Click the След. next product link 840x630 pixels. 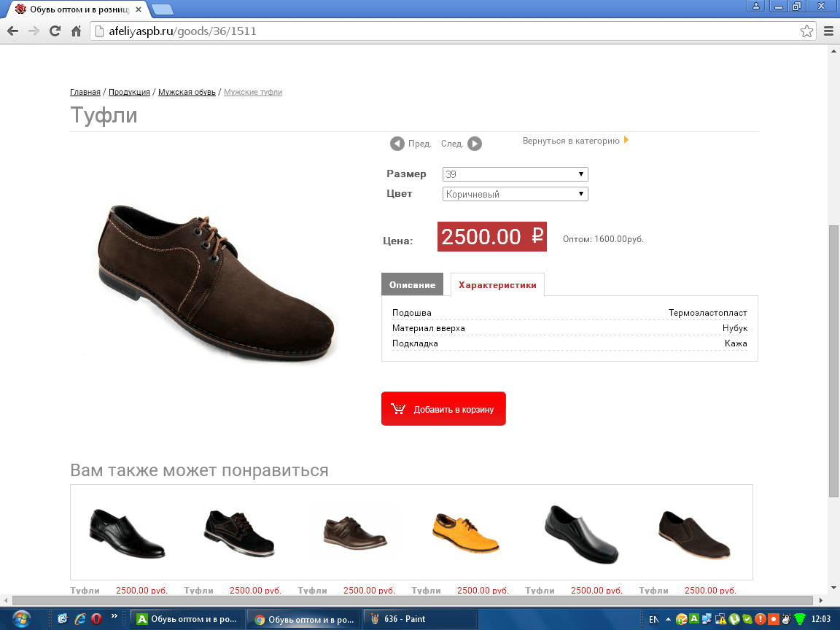(452, 144)
